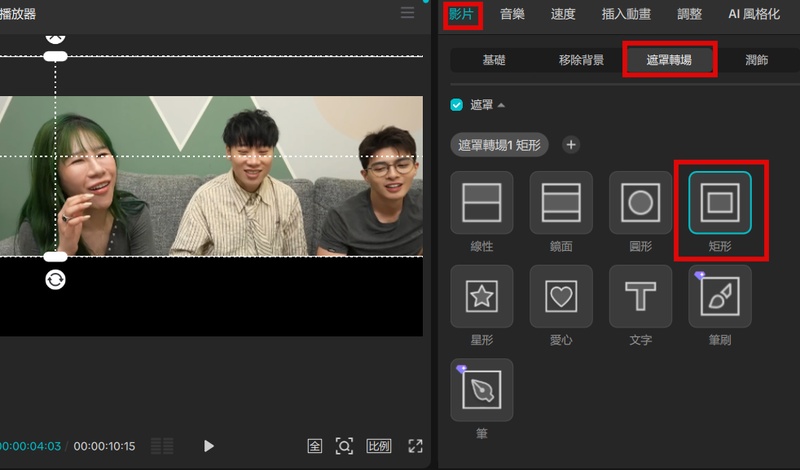Play the video preview
Viewport: 800px width, 470px height.
coord(208,446)
